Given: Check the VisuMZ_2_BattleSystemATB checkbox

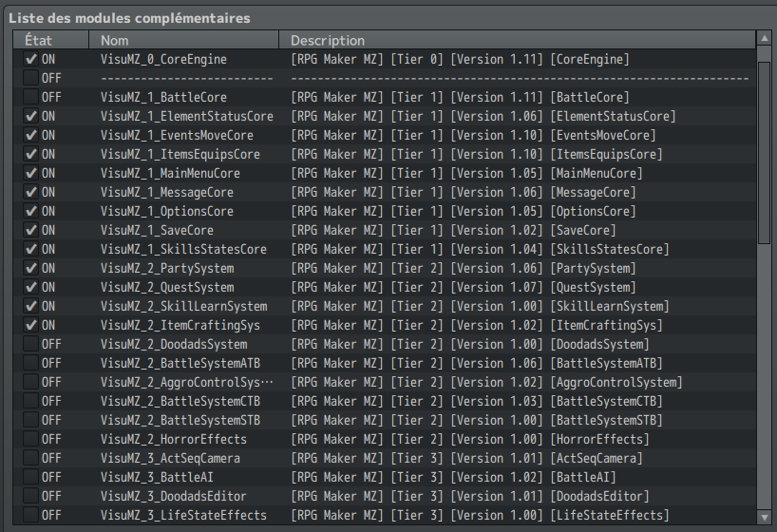Looking at the screenshot, I should 31,364.
